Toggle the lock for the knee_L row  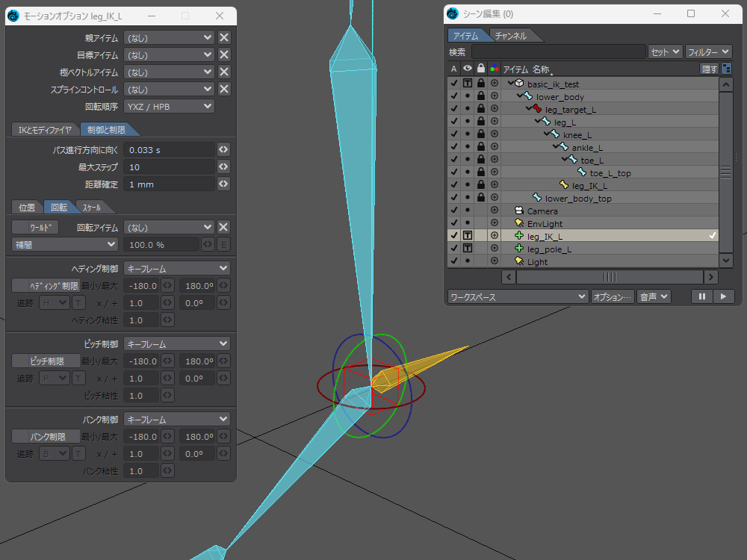coord(480,135)
